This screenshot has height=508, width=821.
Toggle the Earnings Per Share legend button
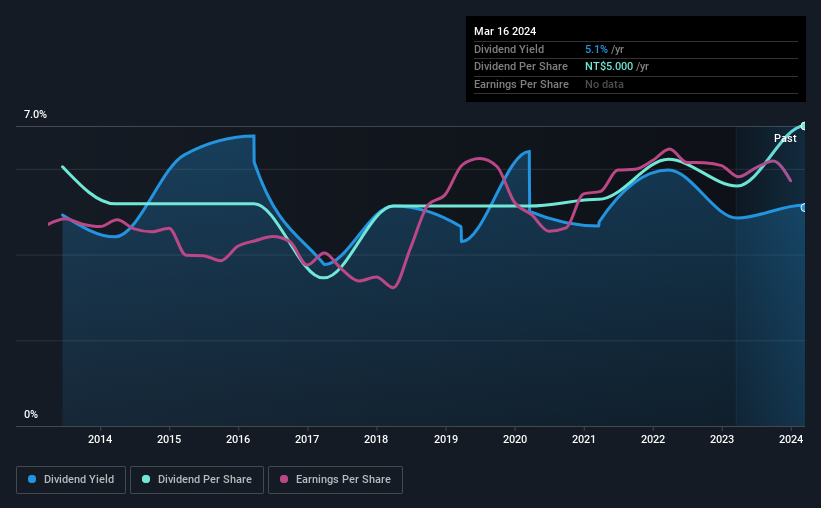[x=335, y=480]
